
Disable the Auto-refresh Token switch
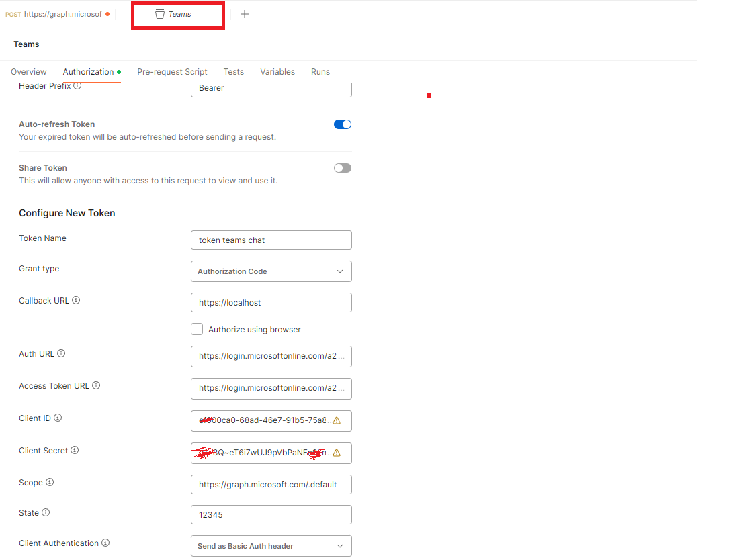[x=343, y=124]
